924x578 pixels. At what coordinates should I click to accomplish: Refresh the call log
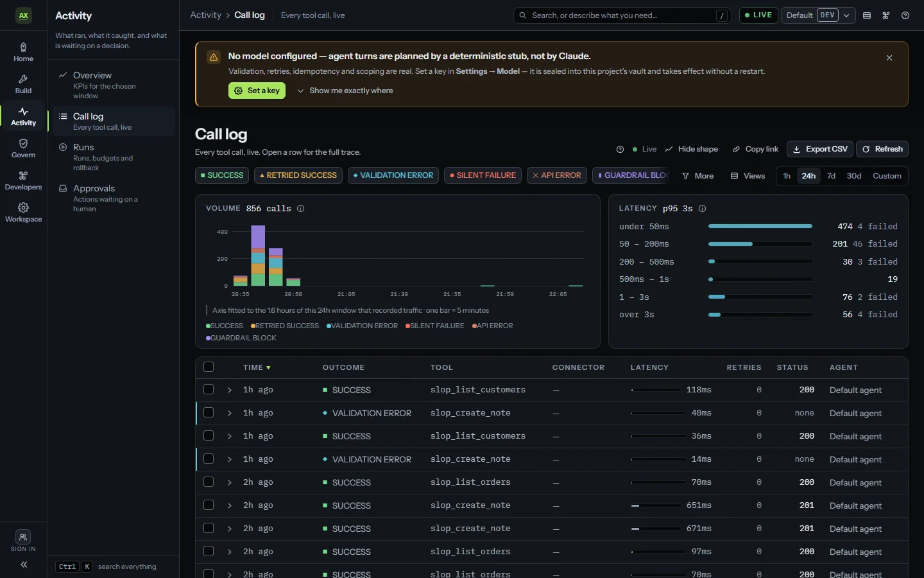(x=882, y=149)
